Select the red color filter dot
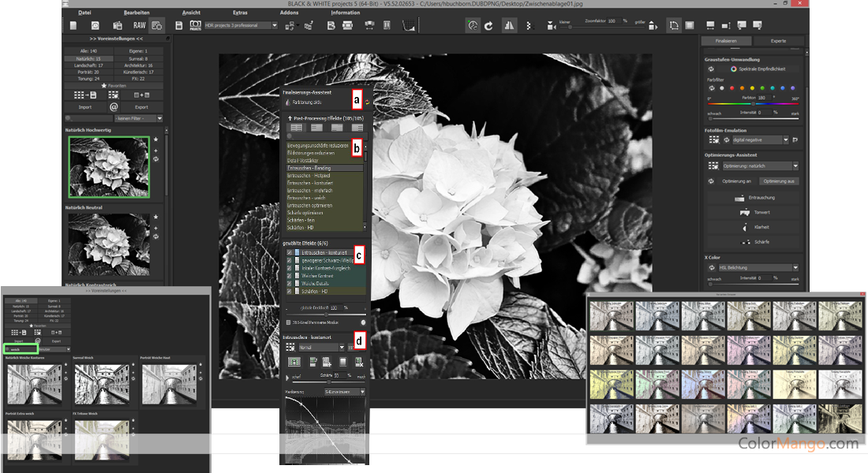868x473 pixels. pyautogui.click(x=731, y=88)
